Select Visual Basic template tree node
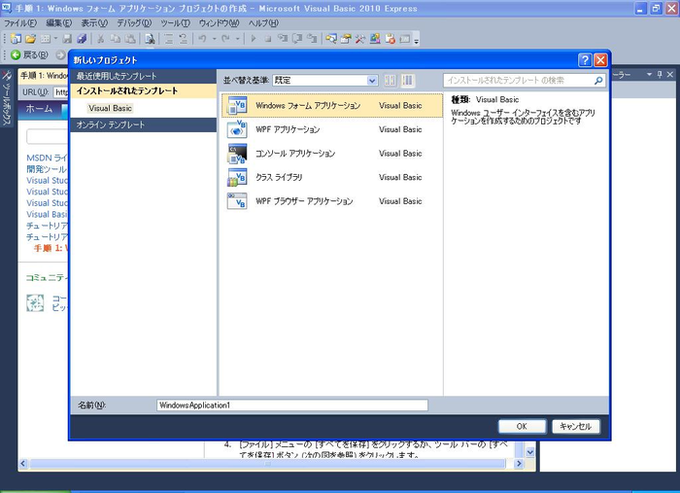 tap(110, 108)
